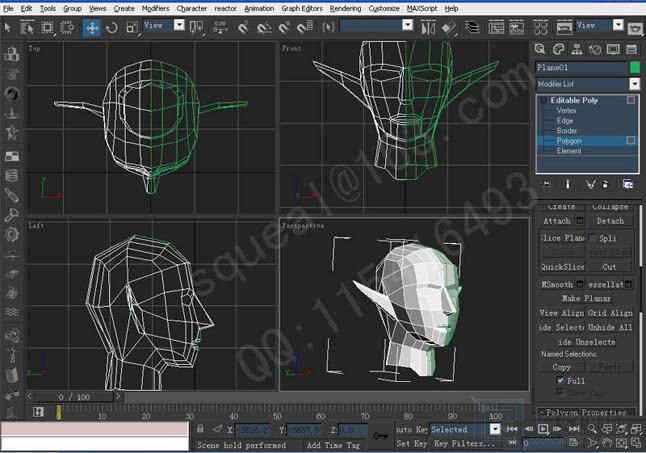Select Edge sub-object level
The height and width of the screenshot is (453, 646).
point(565,120)
